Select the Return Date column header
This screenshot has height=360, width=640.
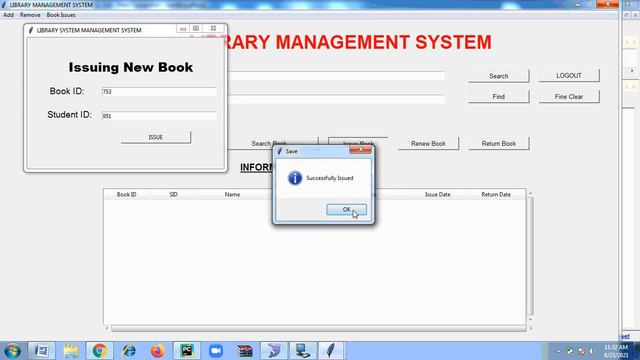(496, 195)
